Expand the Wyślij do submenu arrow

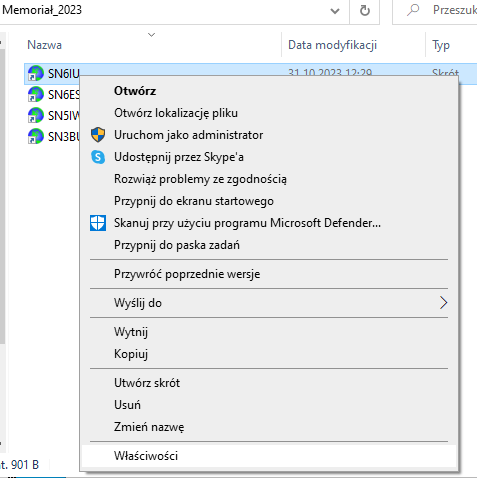click(x=443, y=303)
